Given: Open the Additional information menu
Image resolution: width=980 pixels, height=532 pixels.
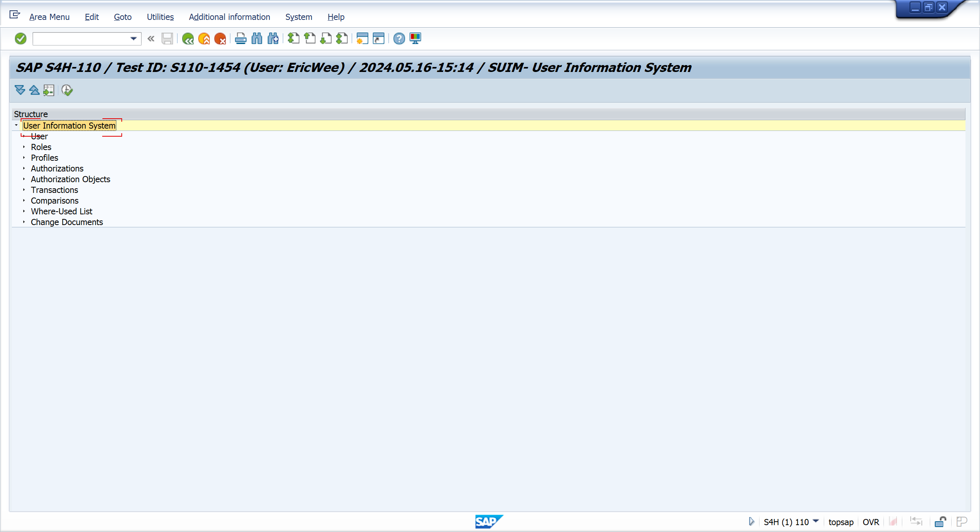Looking at the screenshot, I should click(229, 17).
